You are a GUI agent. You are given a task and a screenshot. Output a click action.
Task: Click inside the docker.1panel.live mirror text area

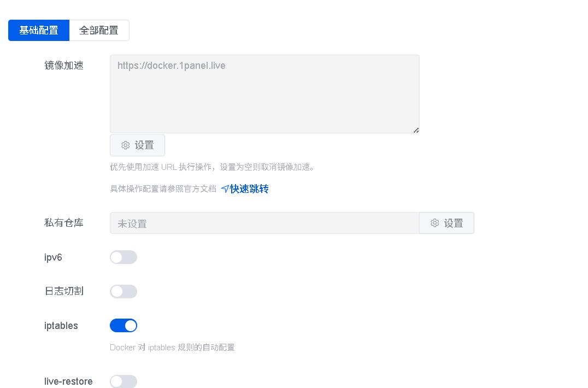(x=264, y=93)
